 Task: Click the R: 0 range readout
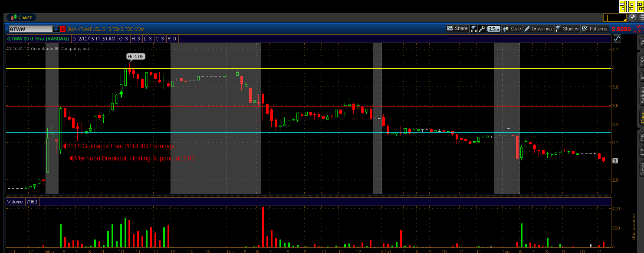171,39
